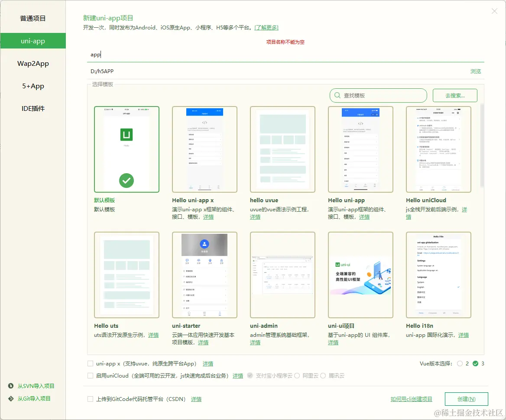506x420 pixels.
Task: Click the magnifier icon in template search
Action: coord(337,96)
